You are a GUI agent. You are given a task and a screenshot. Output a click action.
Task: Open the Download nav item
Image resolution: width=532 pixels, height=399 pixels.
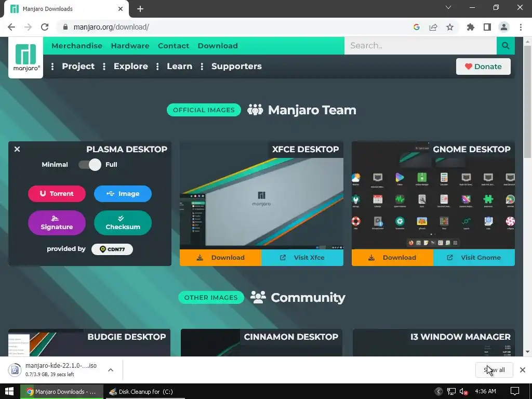click(218, 46)
